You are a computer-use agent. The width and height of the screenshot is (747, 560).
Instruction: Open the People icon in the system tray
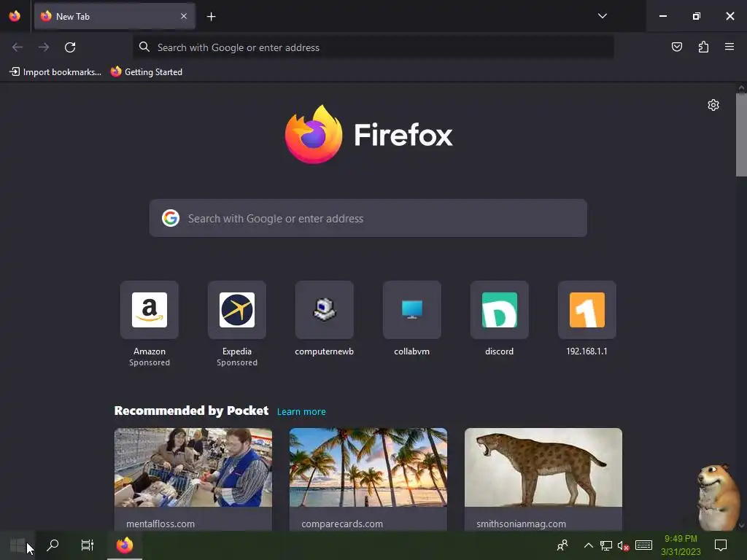point(562,545)
